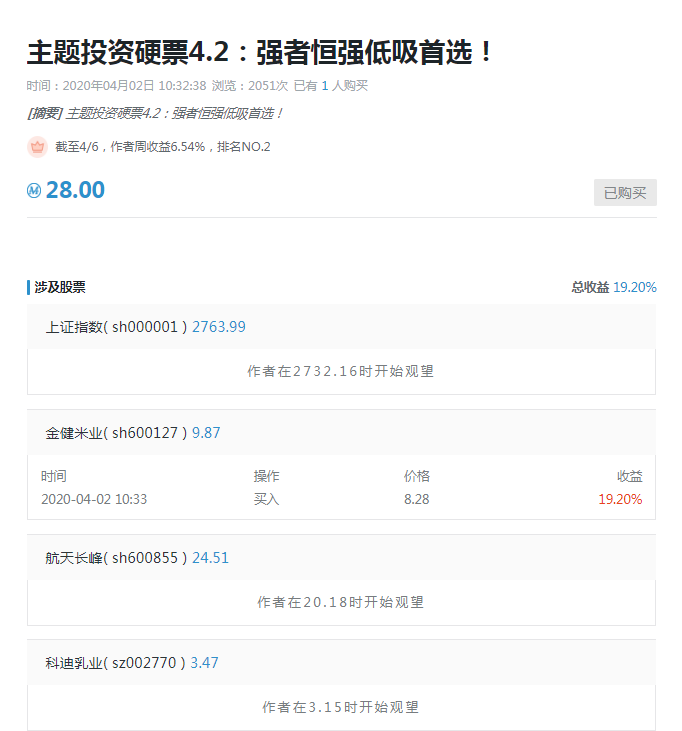Click the publish time 2020年04月02日 10:32:38
682x731 pixels.
tap(134, 86)
